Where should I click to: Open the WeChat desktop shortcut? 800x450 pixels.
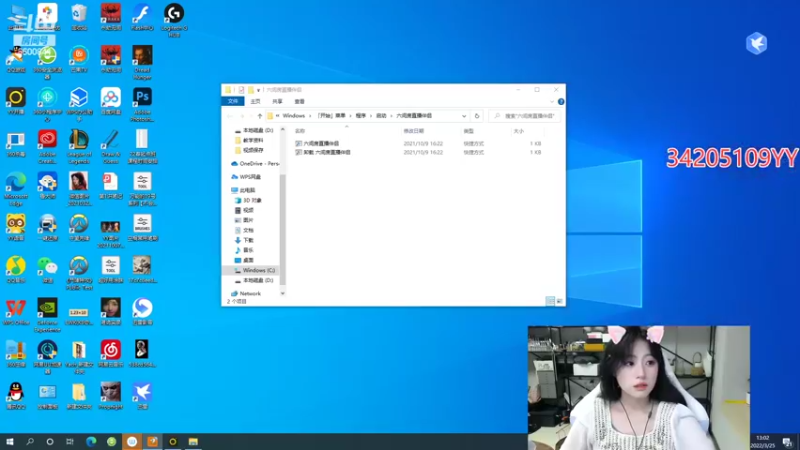tap(47, 269)
